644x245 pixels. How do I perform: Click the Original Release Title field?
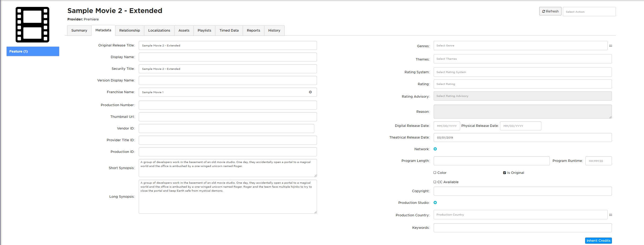pos(228,45)
